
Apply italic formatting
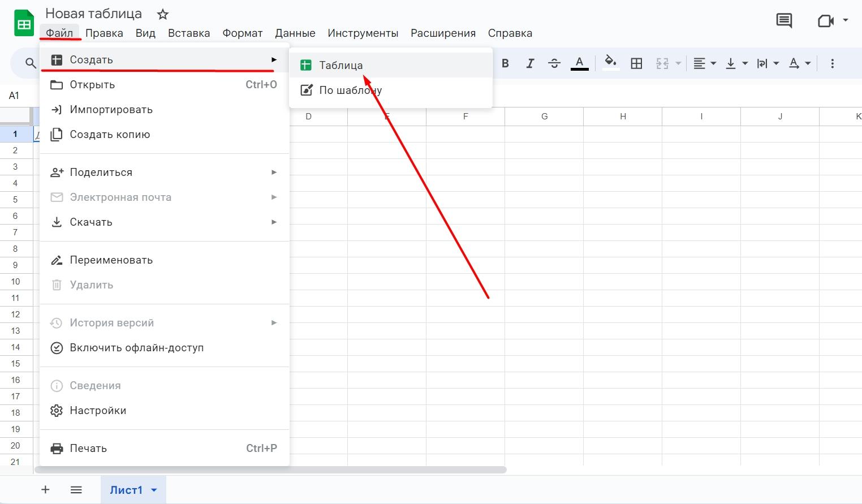530,63
